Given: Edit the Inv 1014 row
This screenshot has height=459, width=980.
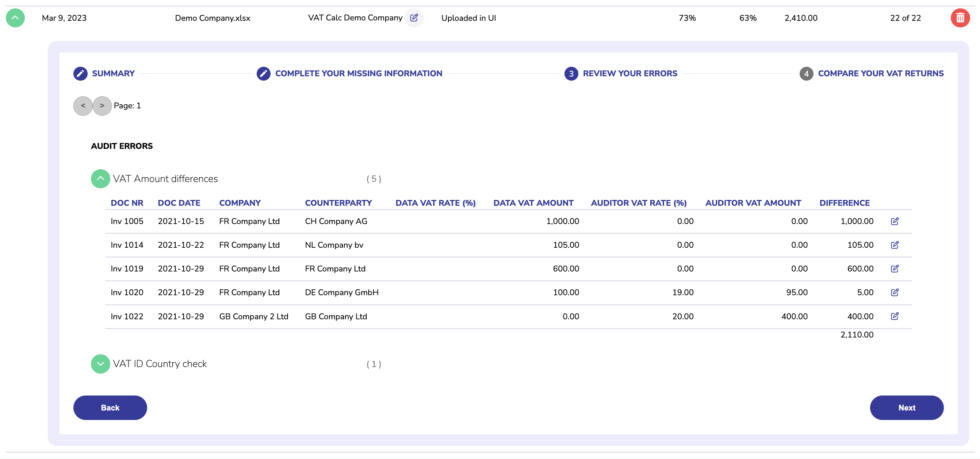Looking at the screenshot, I should (895, 245).
